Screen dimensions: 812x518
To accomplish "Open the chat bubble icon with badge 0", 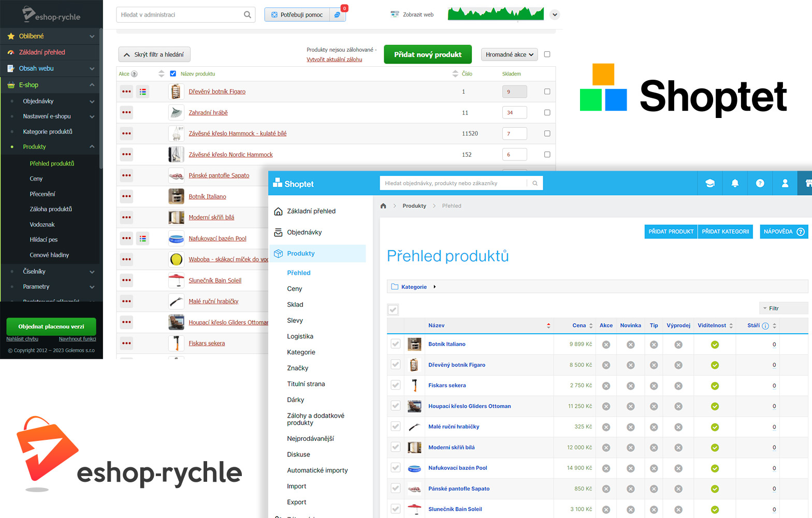I will [x=337, y=14].
